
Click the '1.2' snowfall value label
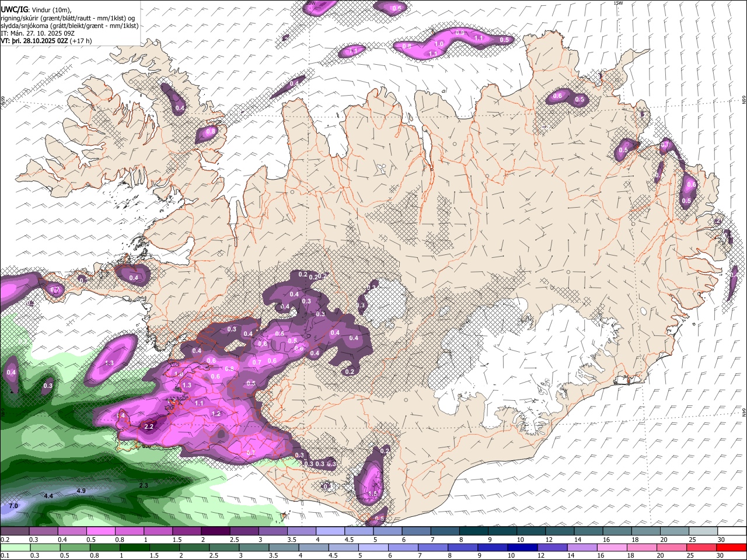coord(217,414)
